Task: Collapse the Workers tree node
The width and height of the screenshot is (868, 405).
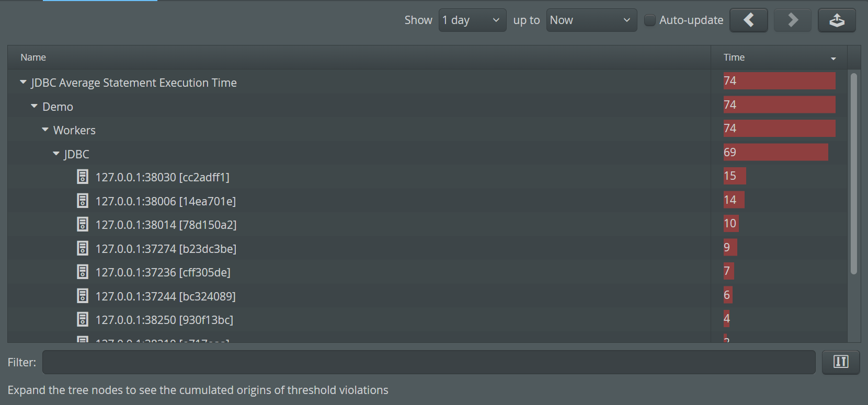Action: 45,130
